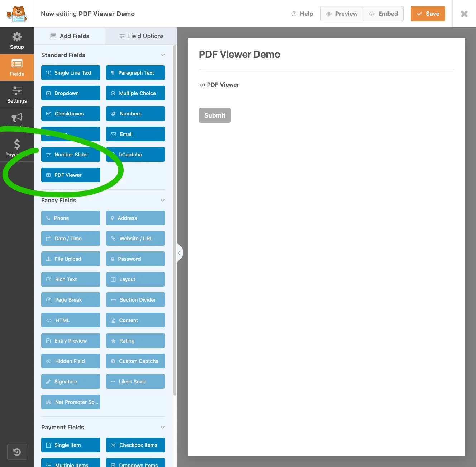Image resolution: width=476 pixels, height=467 pixels.
Task: Add a Single Line Text field
Action: click(71, 73)
